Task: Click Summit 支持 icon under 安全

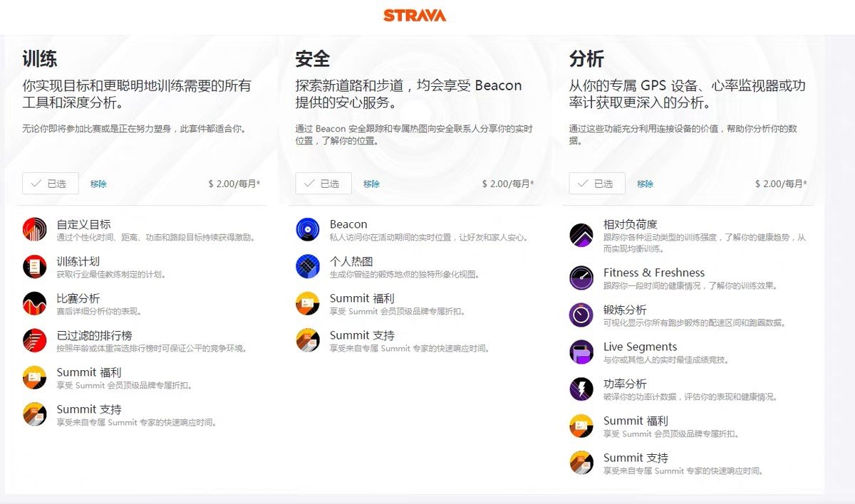Action: tap(308, 340)
